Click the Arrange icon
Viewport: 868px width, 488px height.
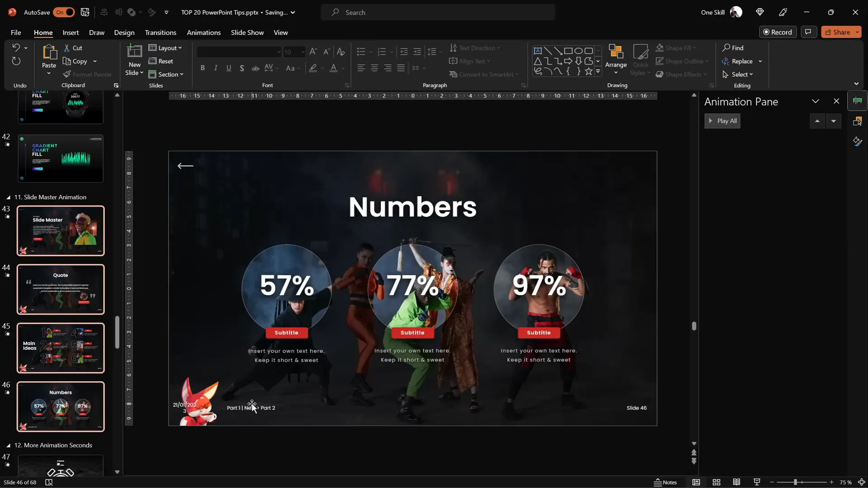pos(616,52)
